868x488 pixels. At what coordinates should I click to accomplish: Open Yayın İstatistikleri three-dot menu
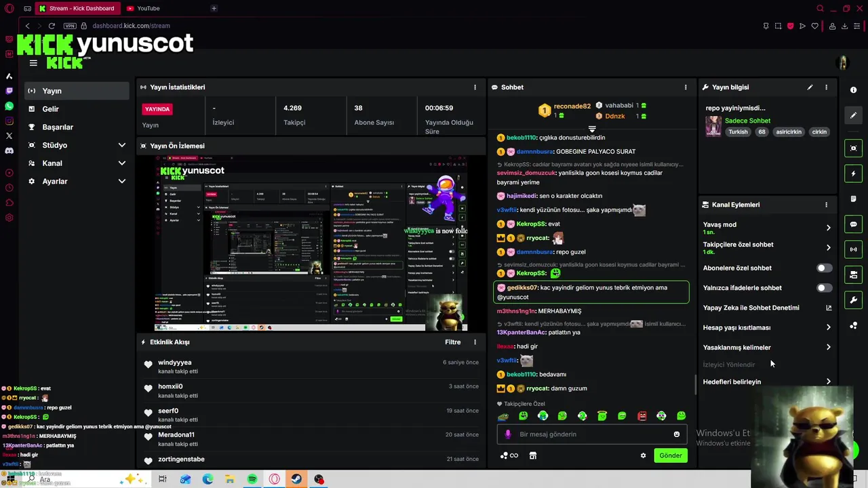tap(475, 87)
